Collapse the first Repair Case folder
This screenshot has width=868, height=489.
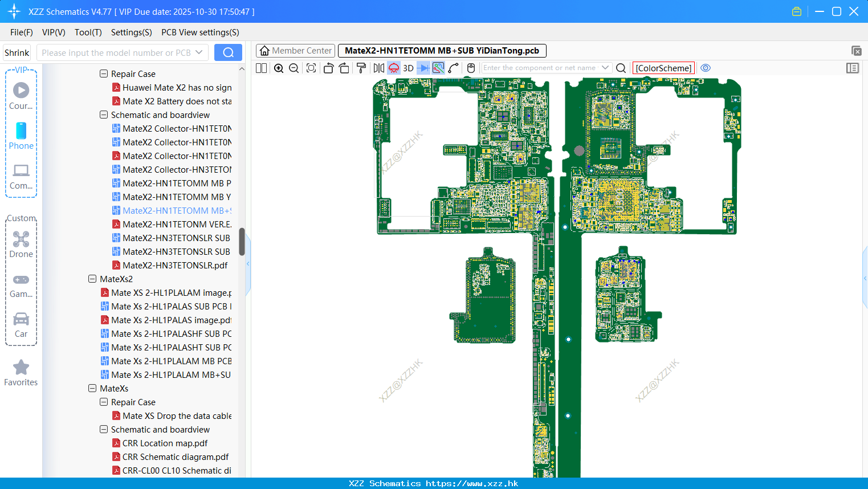tap(104, 74)
